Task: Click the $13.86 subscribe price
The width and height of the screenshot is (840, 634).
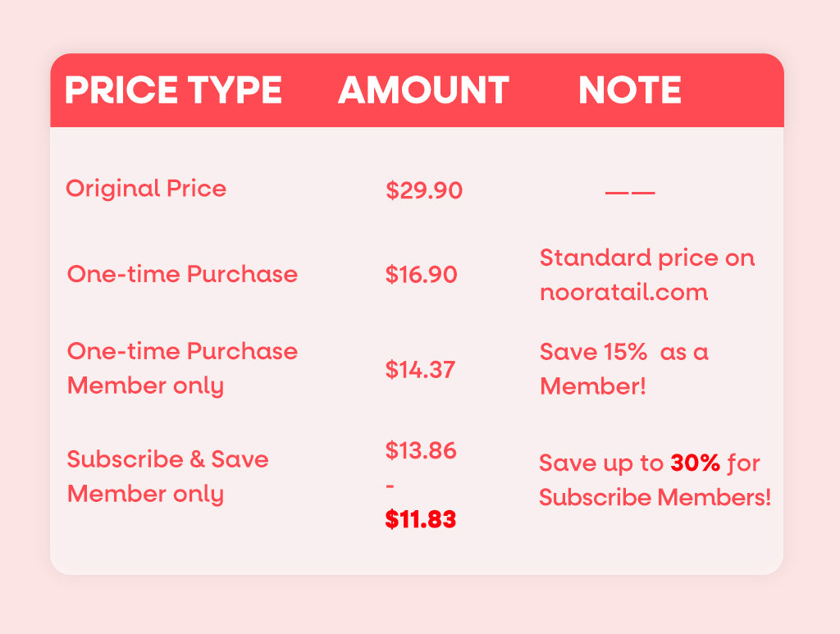Action: coord(421,450)
